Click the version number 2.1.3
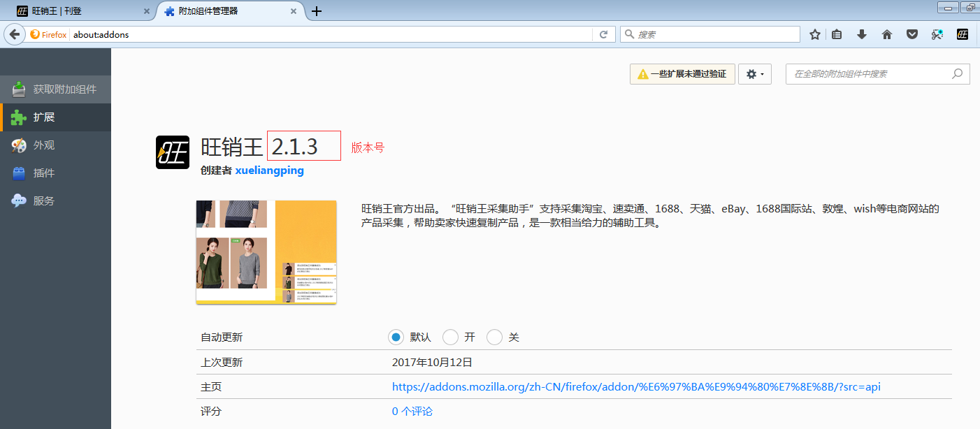The width and height of the screenshot is (980, 429). tap(294, 147)
